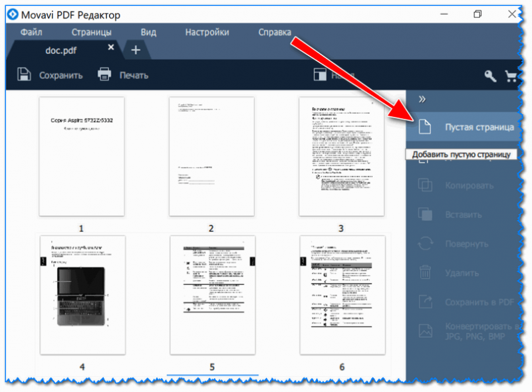This screenshot has width=532, height=392.
Task: Open the shopping cart icon
Action: (x=511, y=76)
